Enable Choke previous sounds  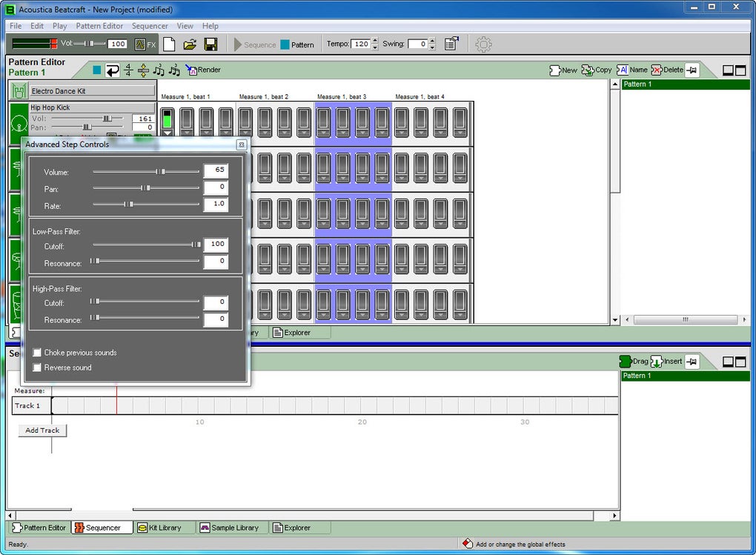coord(37,353)
